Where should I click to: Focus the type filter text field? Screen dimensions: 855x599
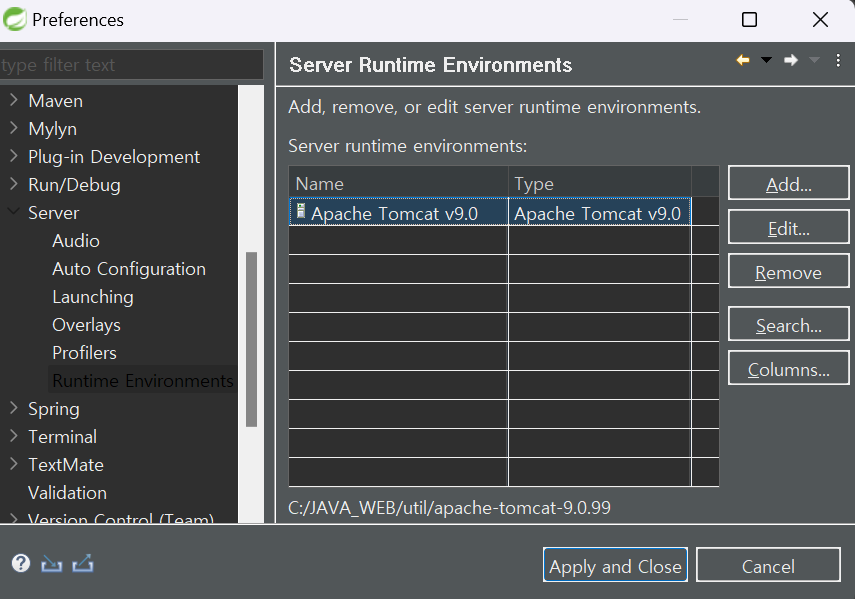131,65
